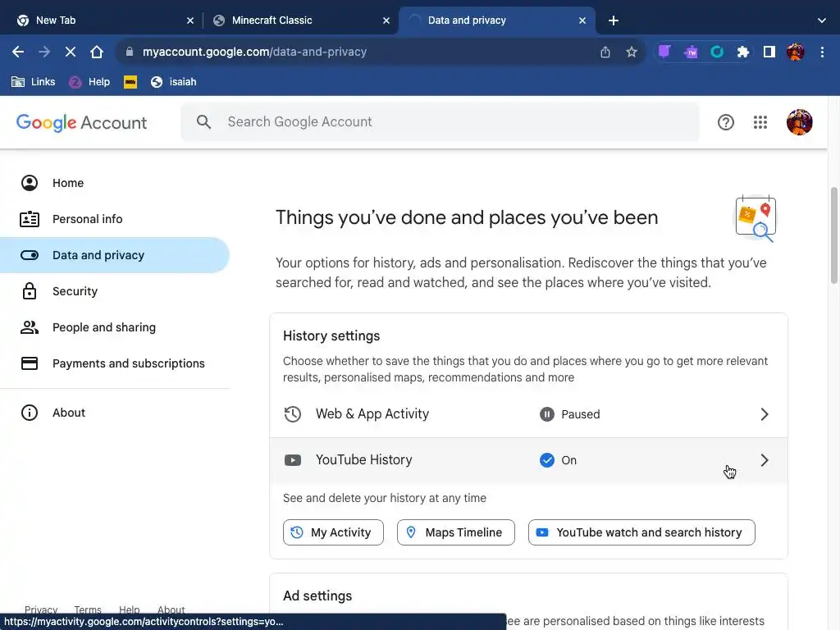
Task: Click the Privacy footer link
Action: (41, 609)
